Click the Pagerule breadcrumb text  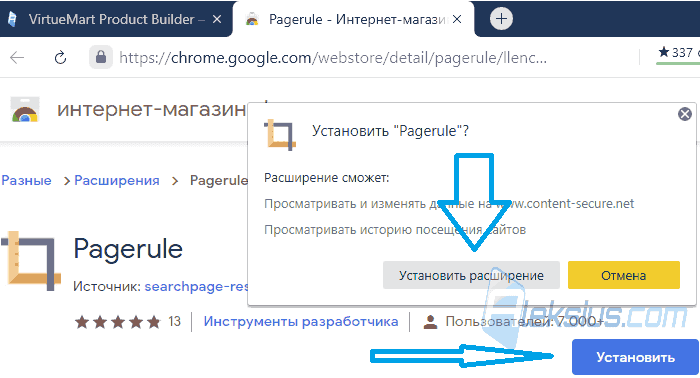(219, 180)
